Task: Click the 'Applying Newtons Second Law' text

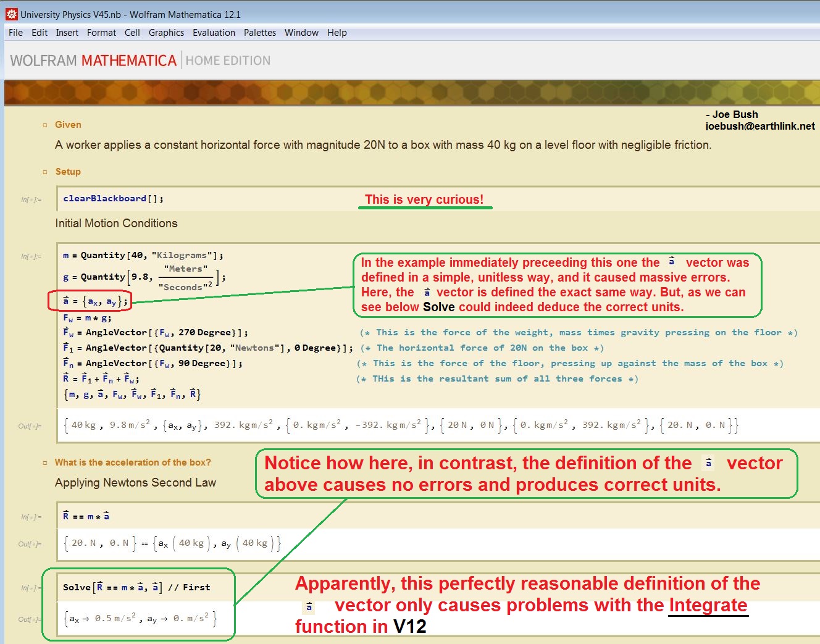Action: pyautogui.click(x=135, y=483)
